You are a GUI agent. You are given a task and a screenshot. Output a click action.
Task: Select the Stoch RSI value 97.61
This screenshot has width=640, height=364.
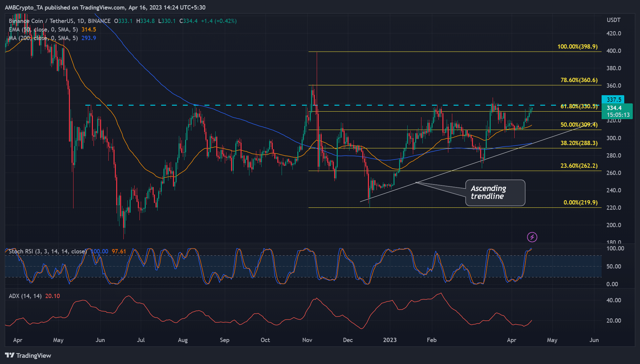(119, 251)
